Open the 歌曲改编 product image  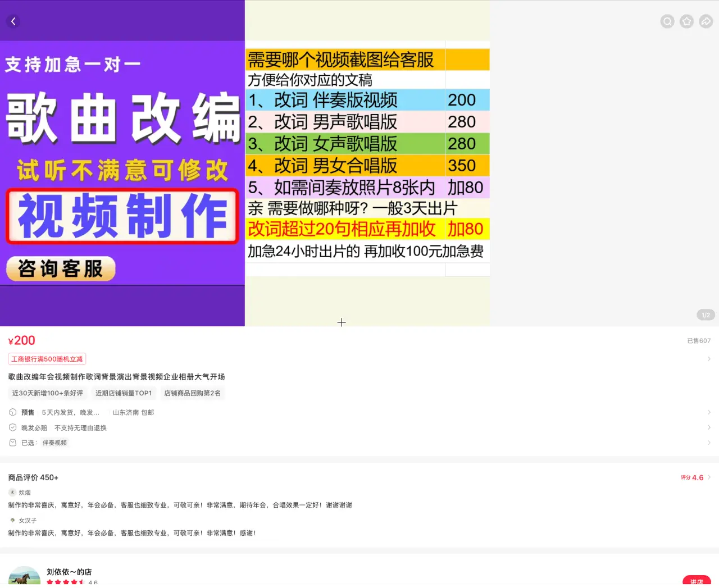pos(122,163)
